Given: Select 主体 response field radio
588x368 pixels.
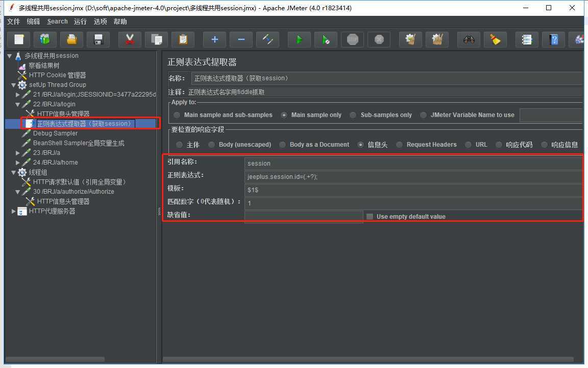Looking at the screenshot, I should [179, 145].
